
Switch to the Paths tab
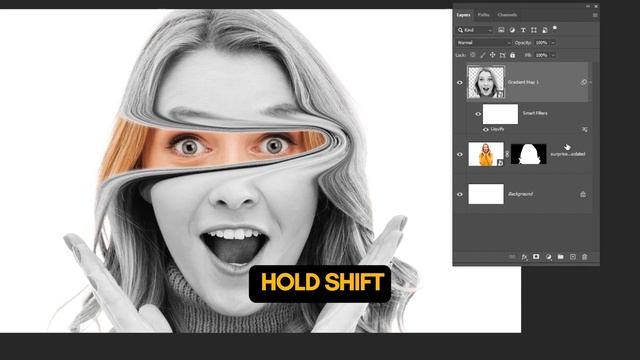pyautogui.click(x=483, y=15)
